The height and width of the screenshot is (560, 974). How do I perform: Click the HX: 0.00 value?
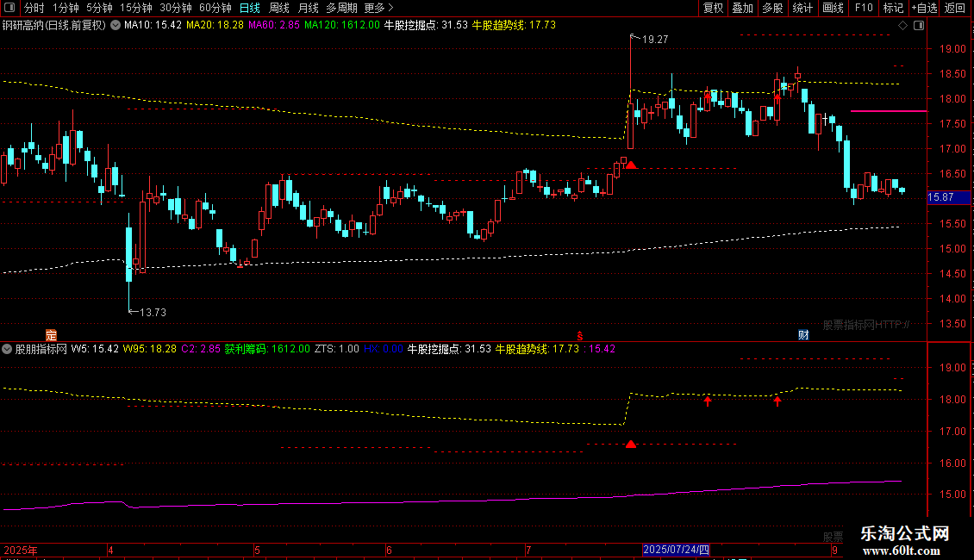pyautogui.click(x=384, y=349)
